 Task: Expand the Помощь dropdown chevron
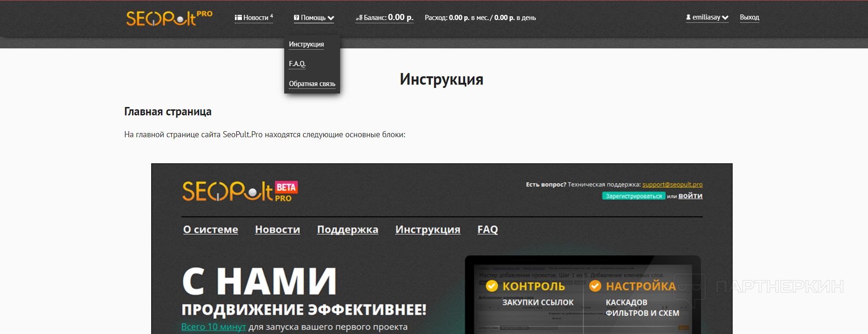pyautogui.click(x=331, y=18)
